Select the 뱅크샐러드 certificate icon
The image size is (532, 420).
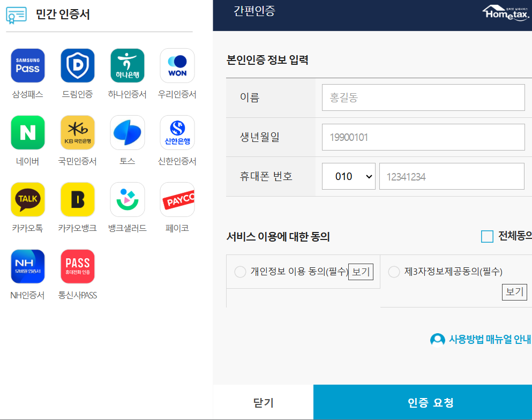pos(128,199)
